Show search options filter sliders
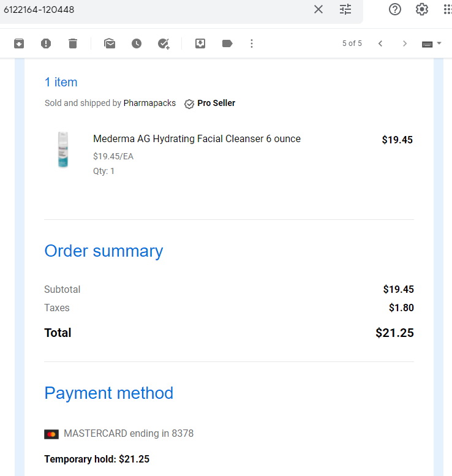Image resolution: width=452 pixels, height=476 pixels. (345, 9)
